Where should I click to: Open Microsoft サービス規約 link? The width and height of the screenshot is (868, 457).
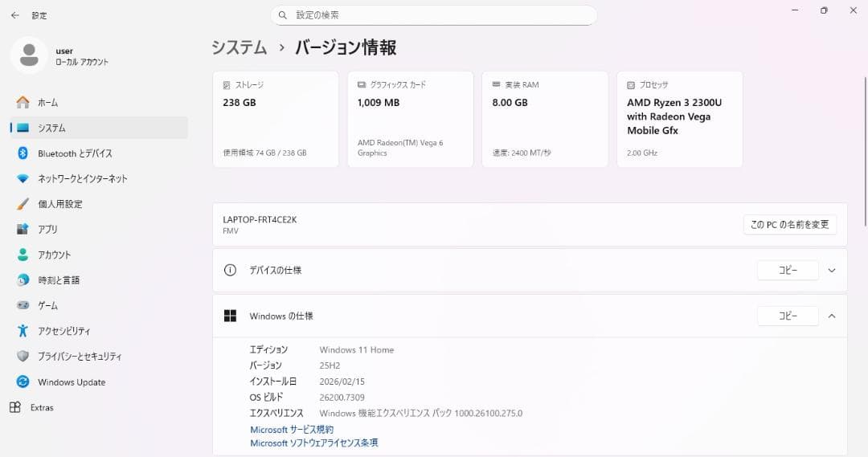pos(292,430)
